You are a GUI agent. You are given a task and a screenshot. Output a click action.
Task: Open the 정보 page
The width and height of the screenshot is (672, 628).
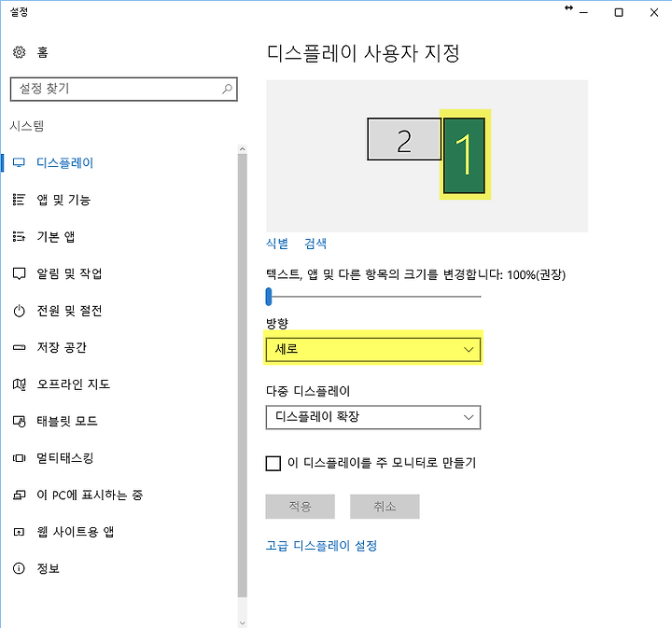point(48,569)
